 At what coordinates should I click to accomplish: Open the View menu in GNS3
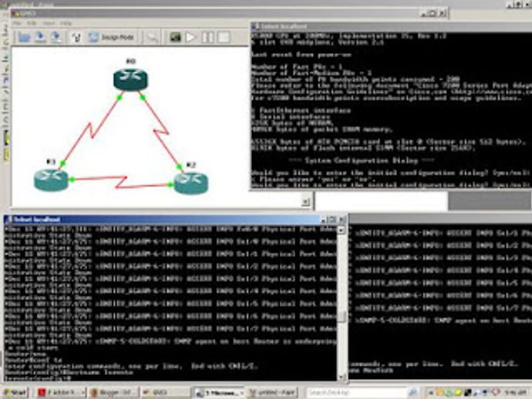tap(49, 23)
